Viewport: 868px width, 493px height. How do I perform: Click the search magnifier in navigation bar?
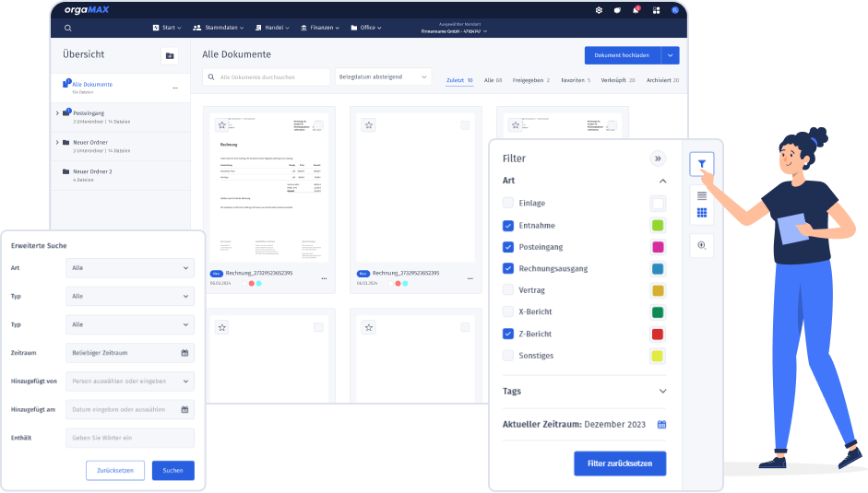(68, 29)
